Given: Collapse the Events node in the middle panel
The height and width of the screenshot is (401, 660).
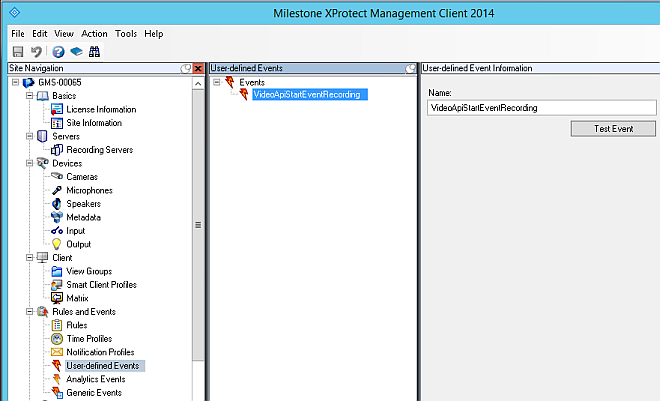Looking at the screenshot, I should pos(216,82).
